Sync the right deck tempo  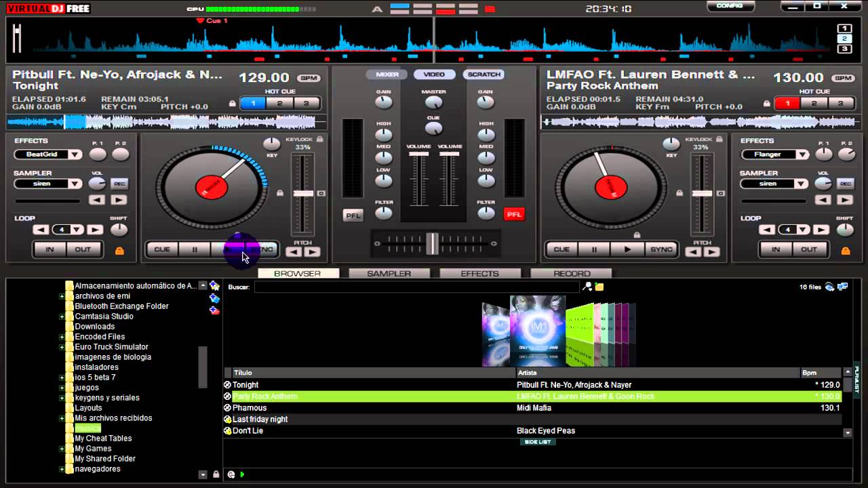pos(661,249)
